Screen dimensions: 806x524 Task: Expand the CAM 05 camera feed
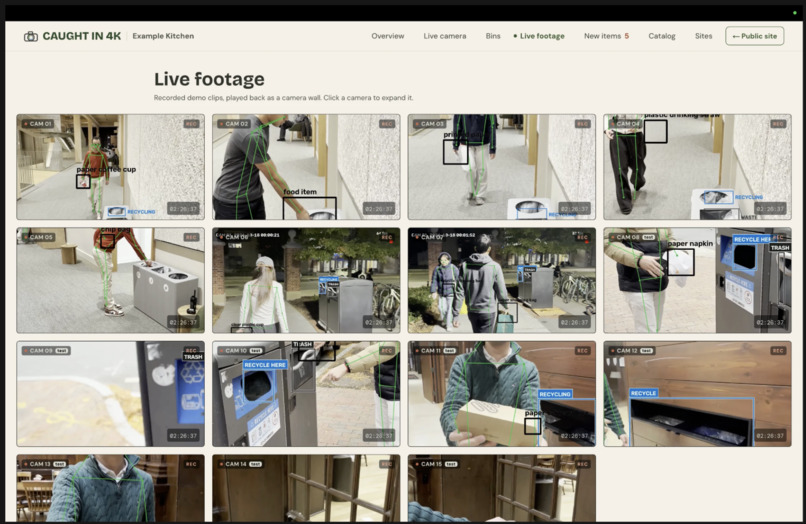[111, 280]
